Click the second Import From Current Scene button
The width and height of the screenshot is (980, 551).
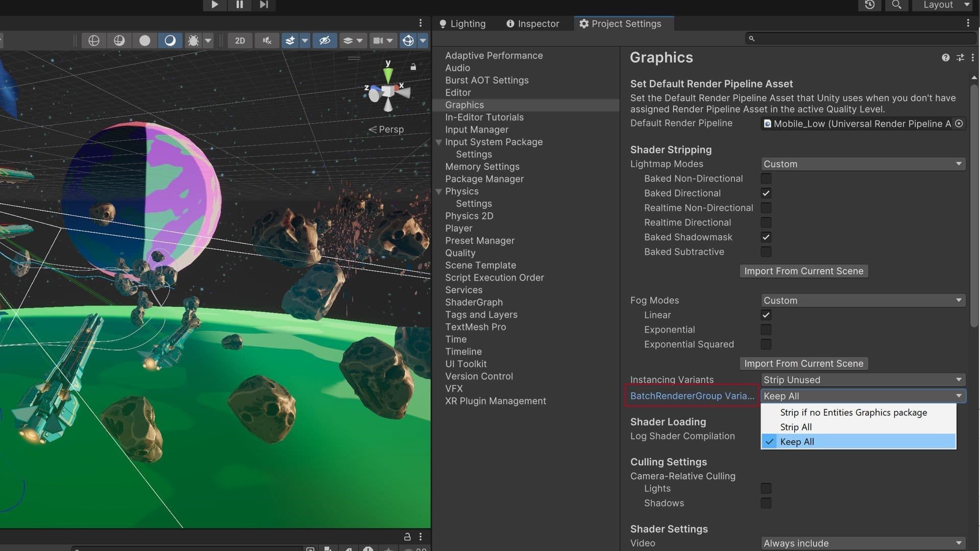tap(804, 363)
